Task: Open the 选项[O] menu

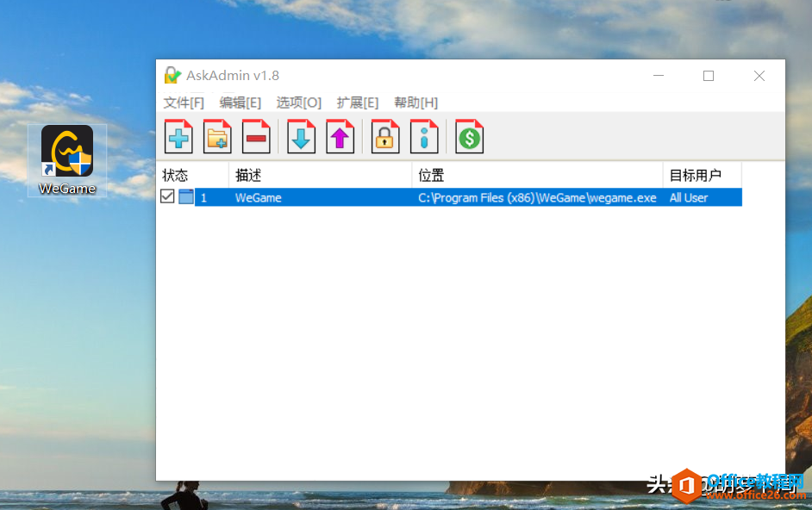Action: (298, 103)
